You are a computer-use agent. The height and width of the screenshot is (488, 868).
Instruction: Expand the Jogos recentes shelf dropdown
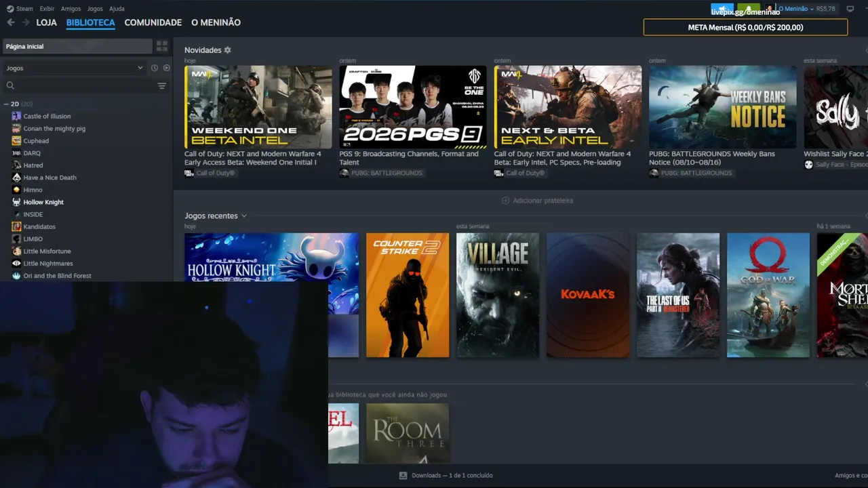[x=244, y=216]
